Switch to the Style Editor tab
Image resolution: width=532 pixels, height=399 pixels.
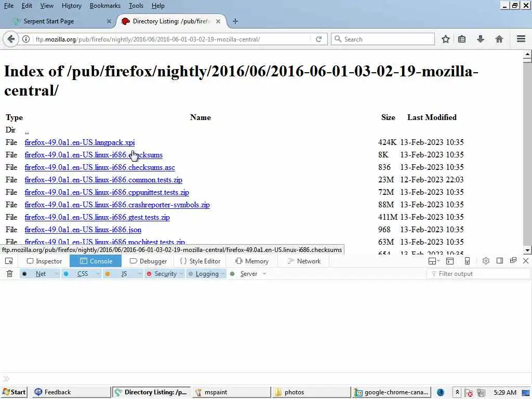200,261
